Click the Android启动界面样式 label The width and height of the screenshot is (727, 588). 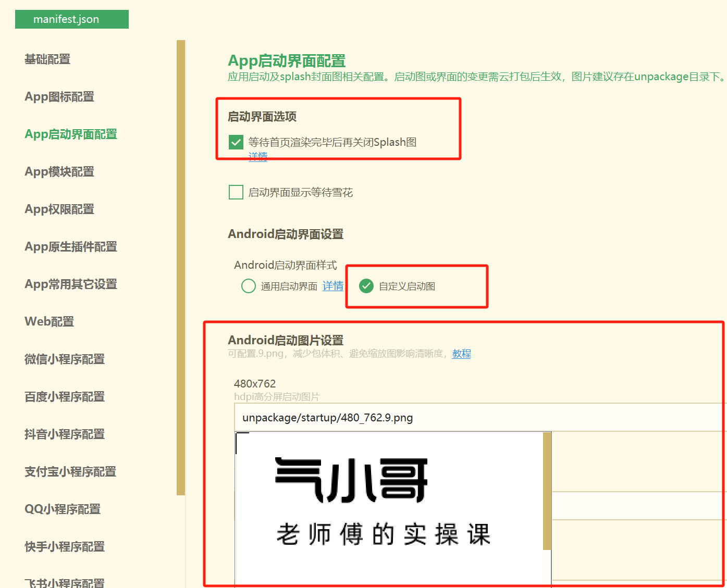point(286,265)
